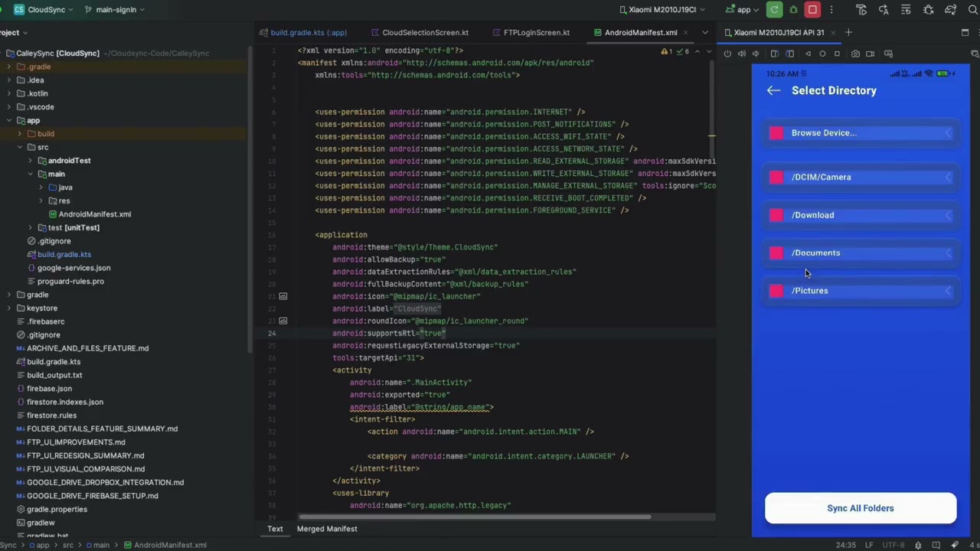Open the Merged Manifest tab
Image resolution: width=980 pixels, height=551 pixels.
point(327,529)
